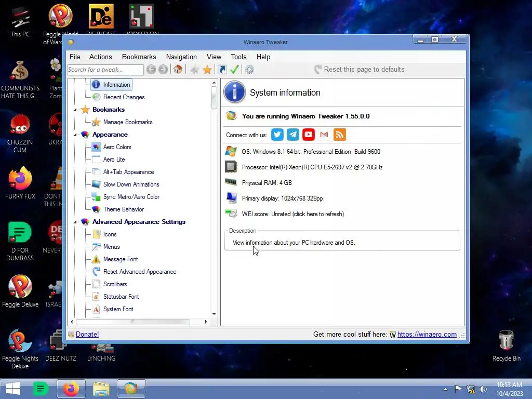This screenshot has width=532, height=399.
Task: Open the Twitter link icon
Action: coord(277,135)
